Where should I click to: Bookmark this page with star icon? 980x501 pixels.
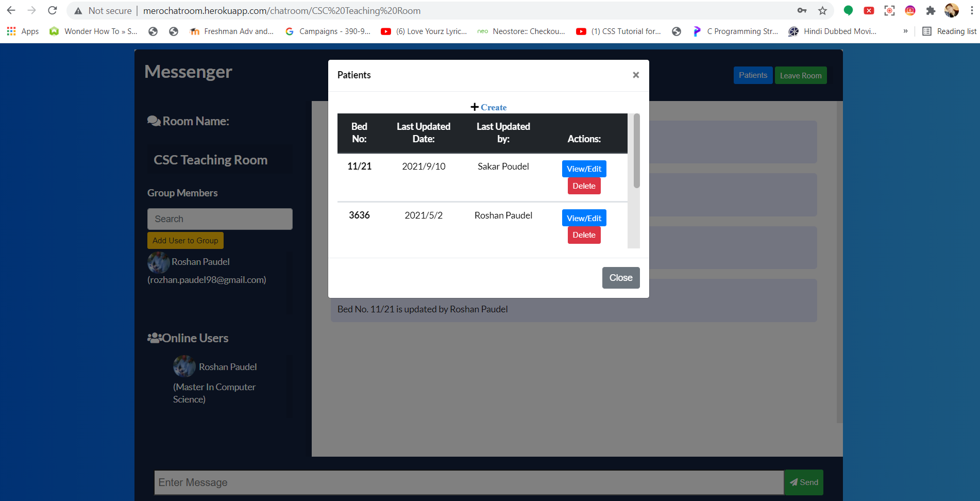[822, 11]
